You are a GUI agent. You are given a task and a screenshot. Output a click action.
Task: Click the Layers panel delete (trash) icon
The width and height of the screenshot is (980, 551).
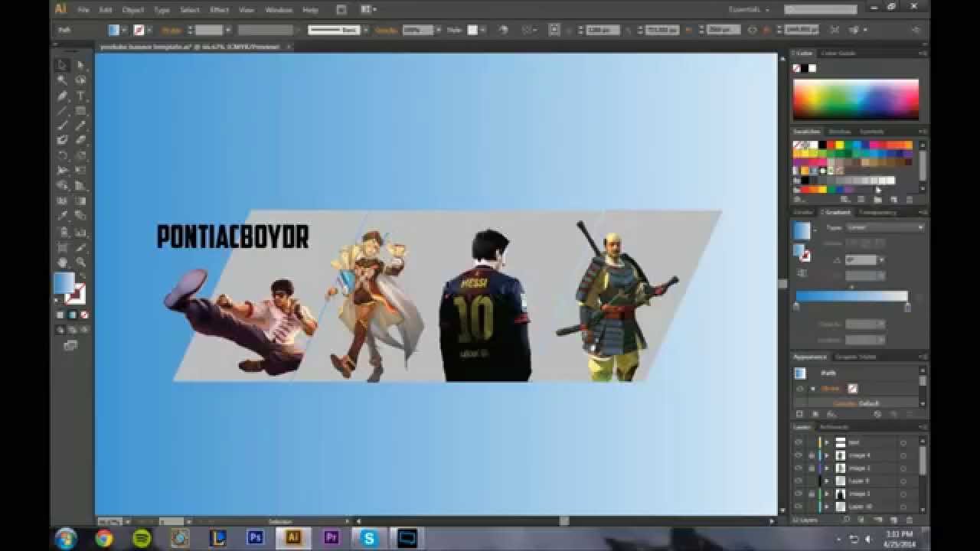(x=909, y=520)
